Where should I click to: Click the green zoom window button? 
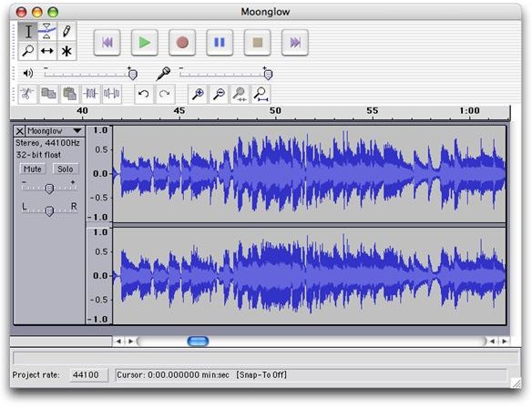point(53,12)
